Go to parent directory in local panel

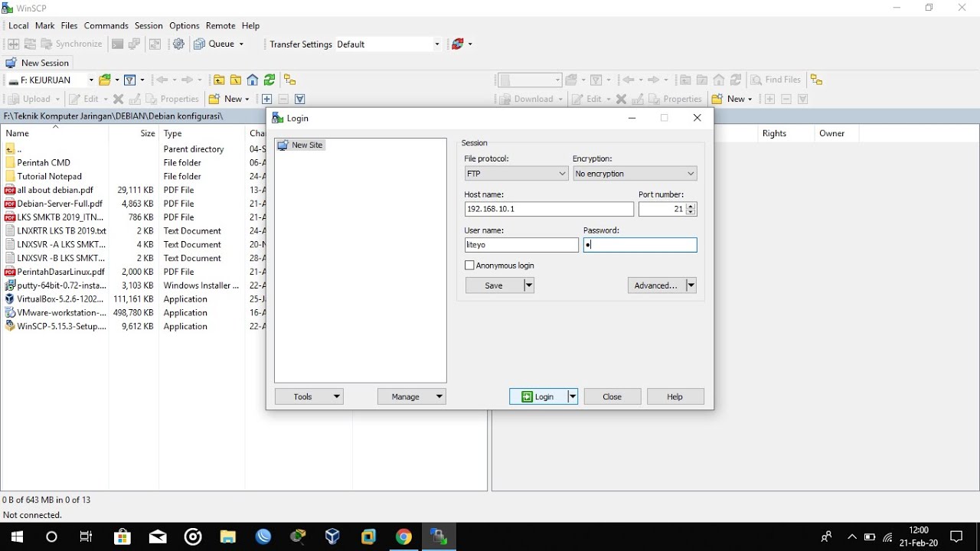[219, 80]
